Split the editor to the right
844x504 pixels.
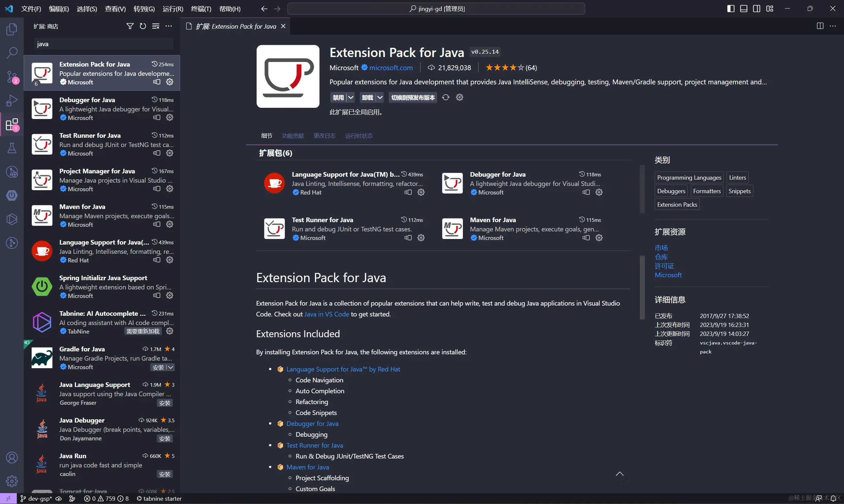(820, 26)
